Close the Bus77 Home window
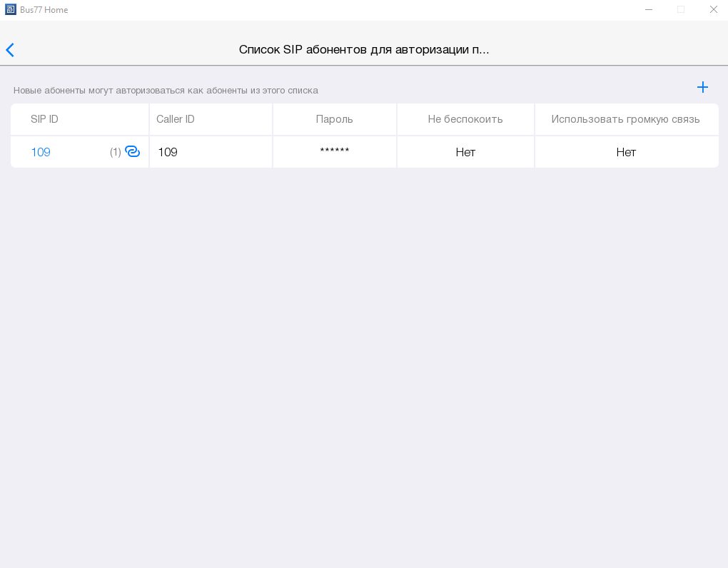Viewport: 728px width, 568px height. [x=713, y=10]
